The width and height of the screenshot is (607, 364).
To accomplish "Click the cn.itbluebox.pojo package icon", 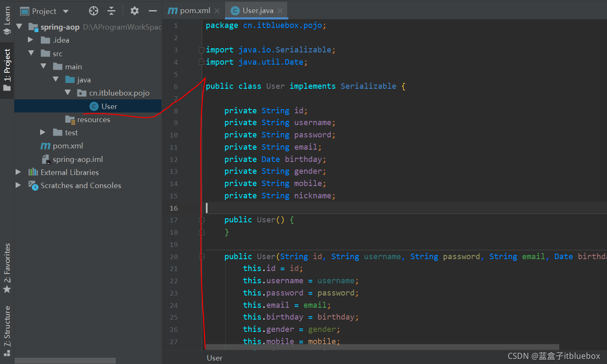I will tap(82, 93).
